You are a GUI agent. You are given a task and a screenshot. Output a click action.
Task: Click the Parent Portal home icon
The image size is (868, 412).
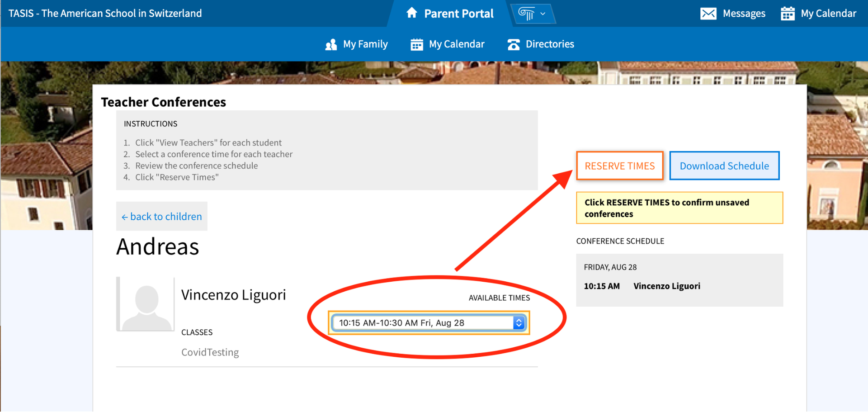point(411,13)
